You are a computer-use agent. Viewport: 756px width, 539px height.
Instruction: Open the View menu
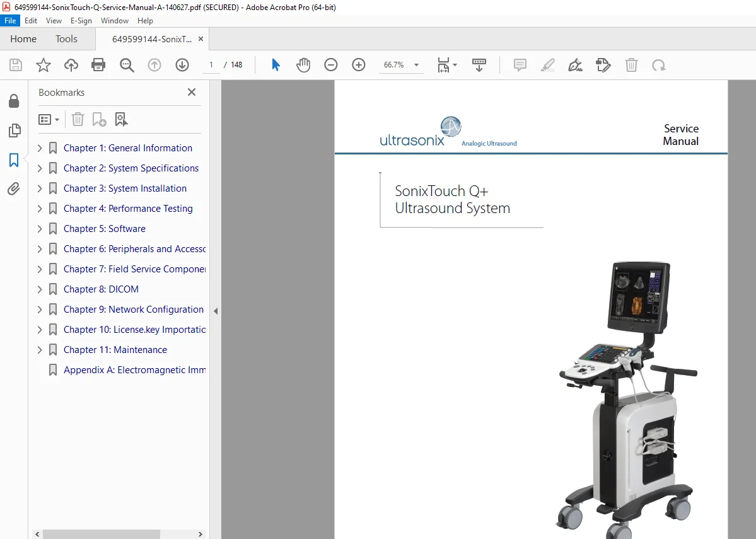tap(54, 21)
